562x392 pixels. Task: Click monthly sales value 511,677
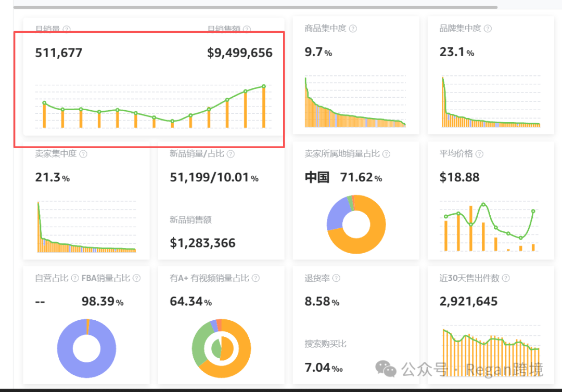59,53
